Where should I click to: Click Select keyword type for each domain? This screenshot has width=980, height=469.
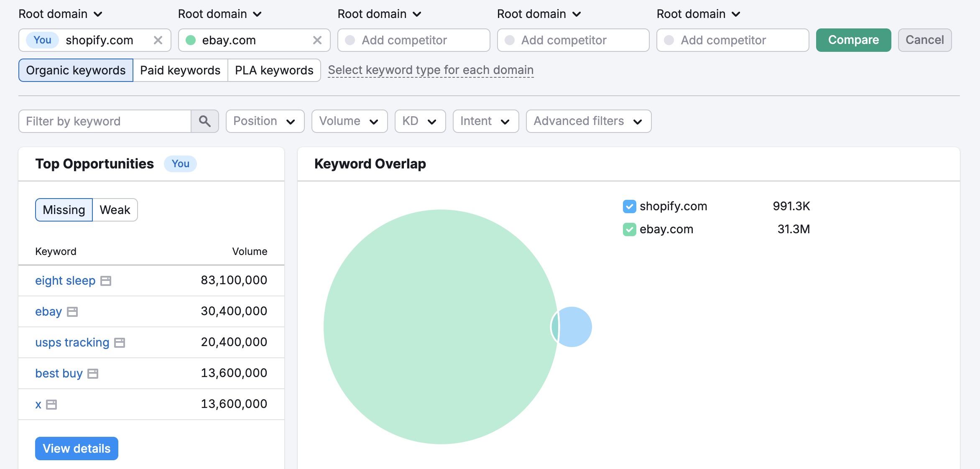point(431,70)
